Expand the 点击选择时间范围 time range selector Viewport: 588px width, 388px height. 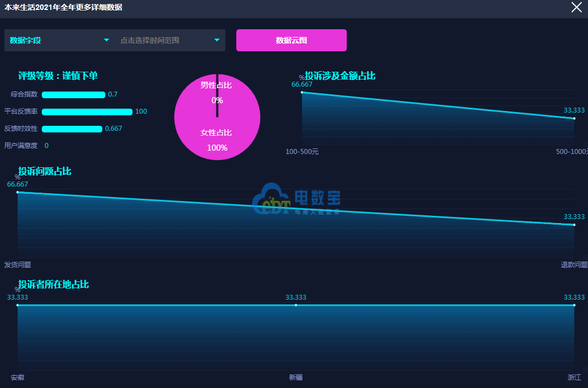(170, 40)
